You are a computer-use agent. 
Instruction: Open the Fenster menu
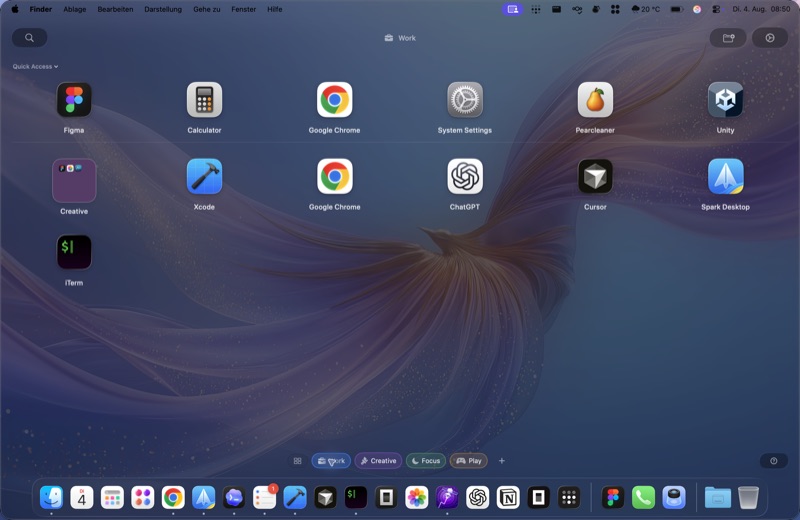(x=243, y=9)
